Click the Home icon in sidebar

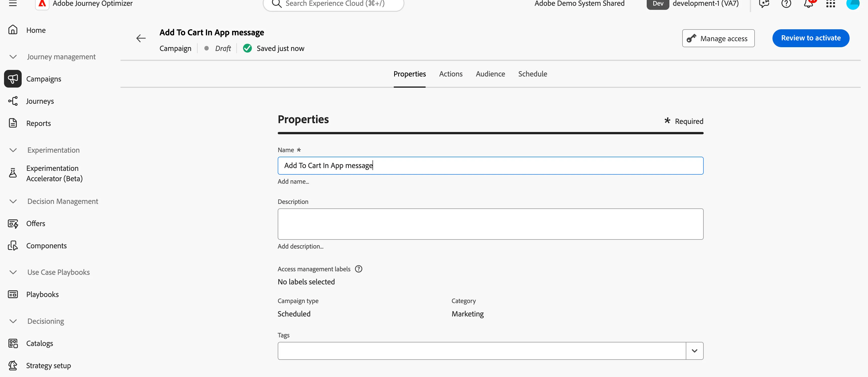[x=13, y=30]
